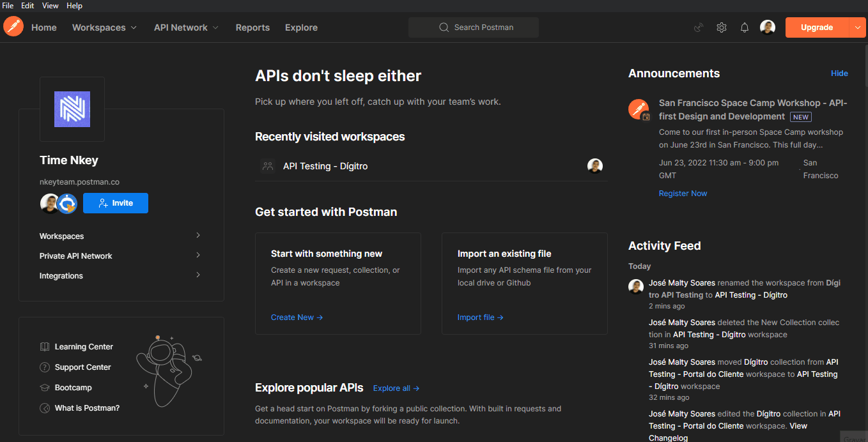Viewport: 868px width, 442px height.
Task: Go to the Reports tab
Action: pos(252,27)
